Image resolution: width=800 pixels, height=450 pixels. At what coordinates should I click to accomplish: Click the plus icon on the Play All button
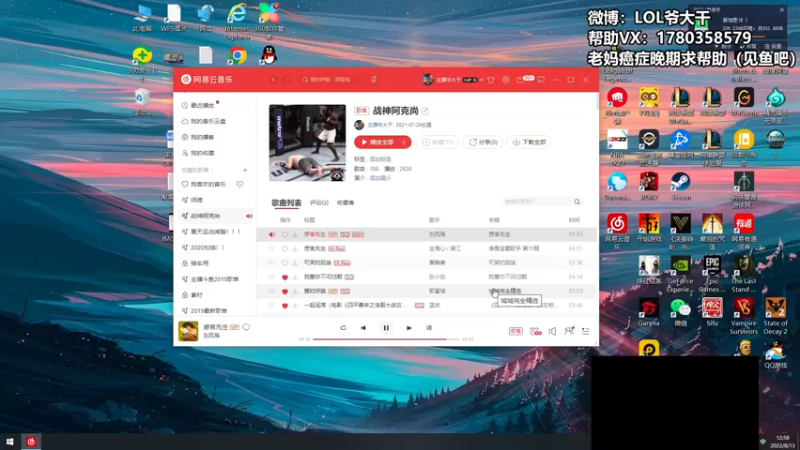[404, 142]
